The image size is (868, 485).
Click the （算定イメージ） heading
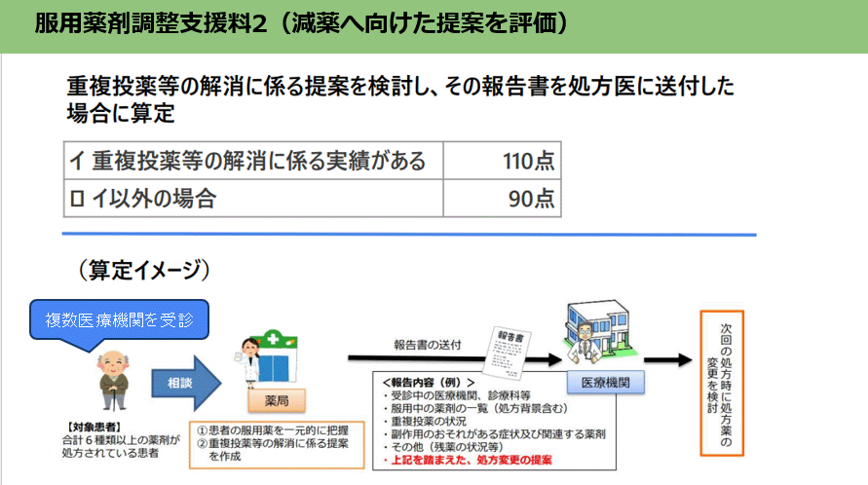(x=142, y=269)
